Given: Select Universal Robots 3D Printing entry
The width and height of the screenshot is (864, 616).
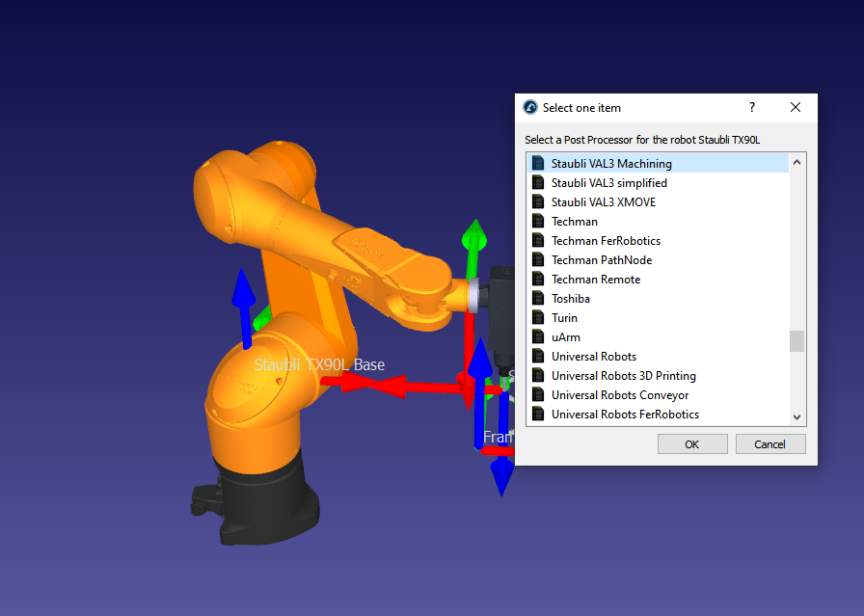Looking at the screenshot, I should [x=623, y=376].
